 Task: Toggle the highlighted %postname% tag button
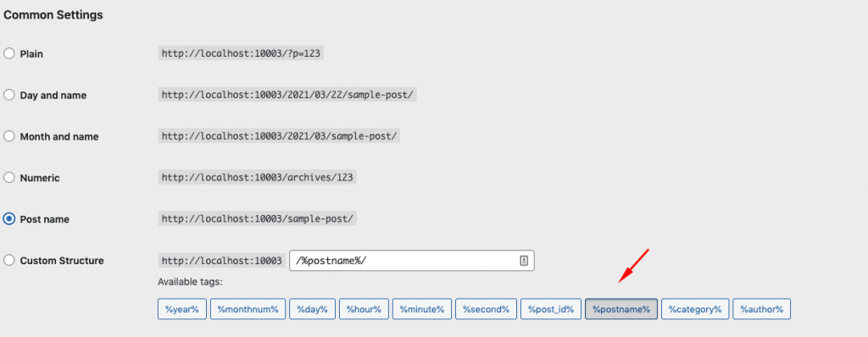[x=621, y=309]
